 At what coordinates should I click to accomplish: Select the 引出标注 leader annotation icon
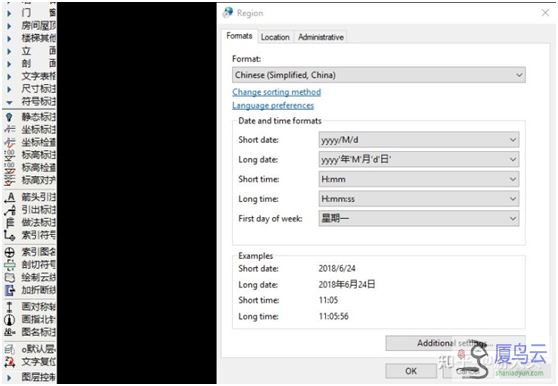point(10,210)
